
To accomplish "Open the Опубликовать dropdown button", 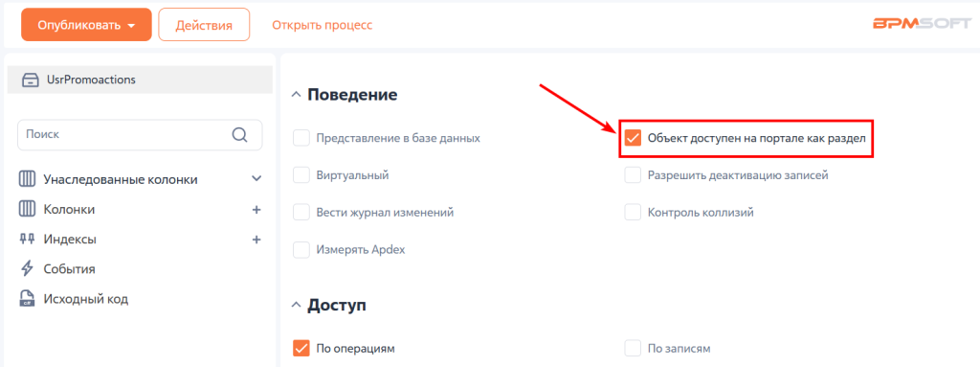I will 86,25.
